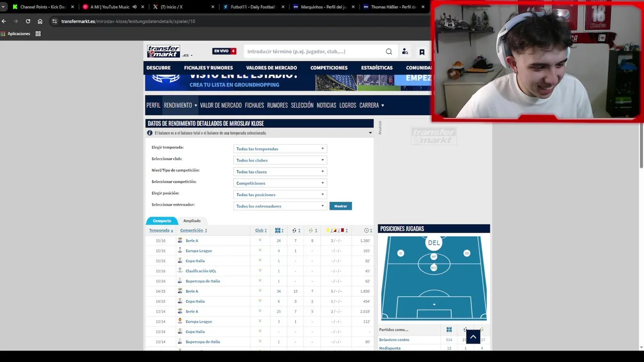The width and height of the screenshot is (644, 362).
Task: Go to browser home page
Action: (x=40, y=21)
